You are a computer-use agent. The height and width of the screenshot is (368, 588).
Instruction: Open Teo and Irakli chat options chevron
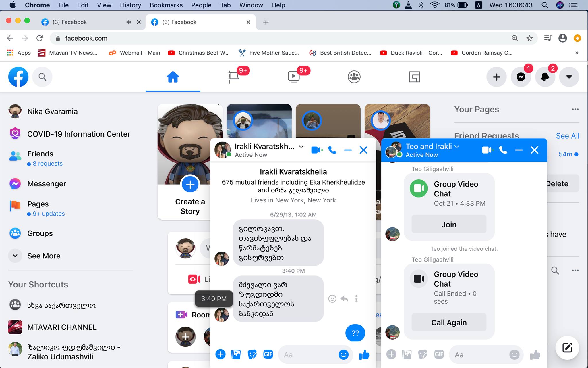pos(457,146)
